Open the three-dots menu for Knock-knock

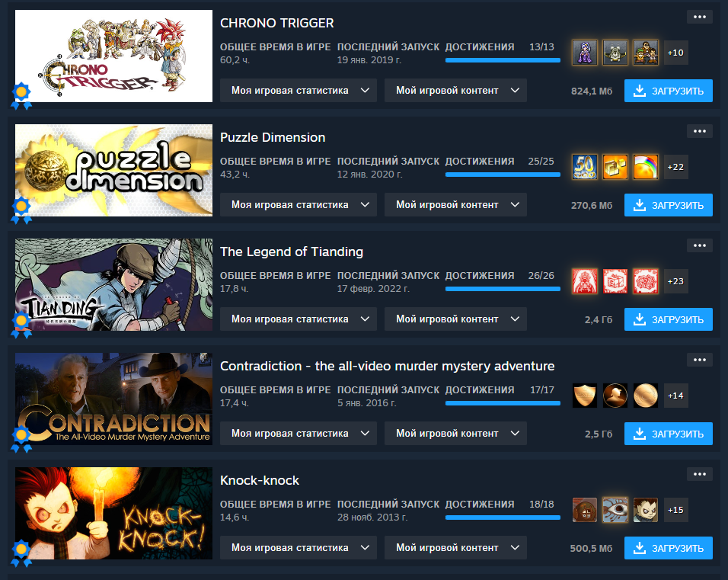click(x=700, y=474)
